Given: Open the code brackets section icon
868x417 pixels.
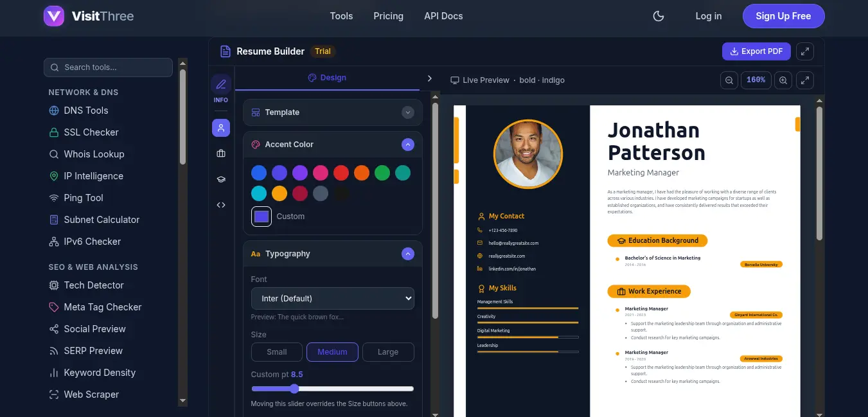Looking at the screenshot, I should click(221, 205).
